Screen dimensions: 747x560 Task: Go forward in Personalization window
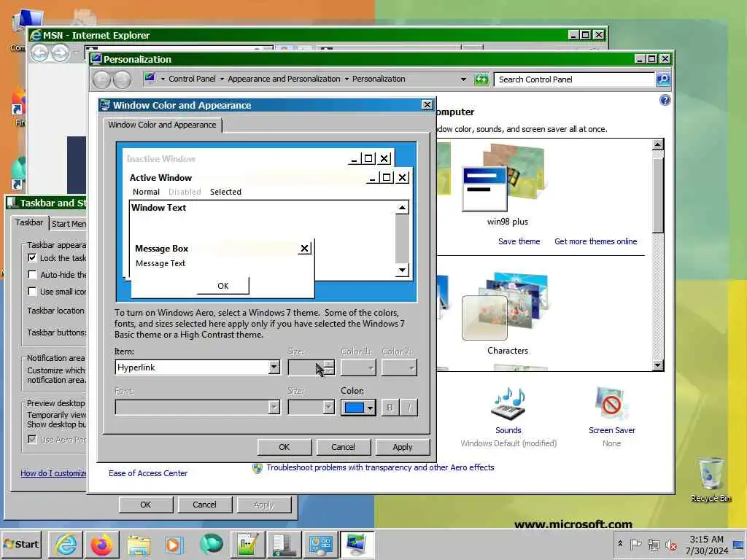(122, 79)
